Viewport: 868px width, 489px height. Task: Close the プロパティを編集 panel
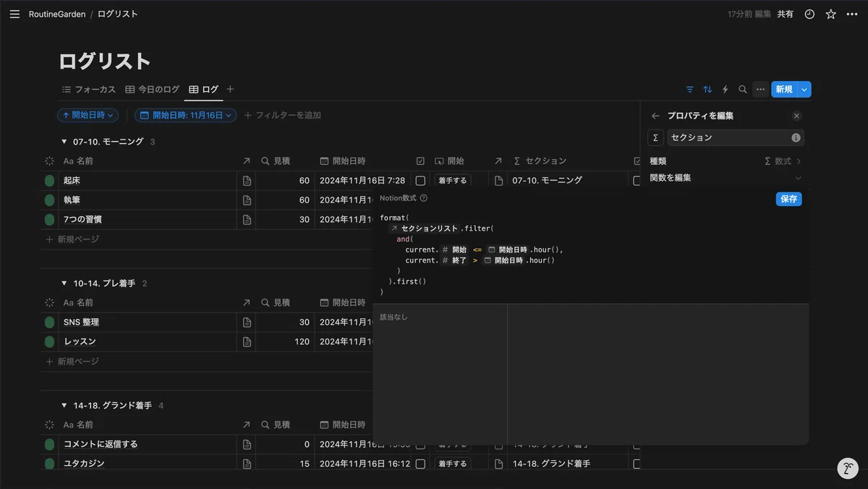pos(796,116)
